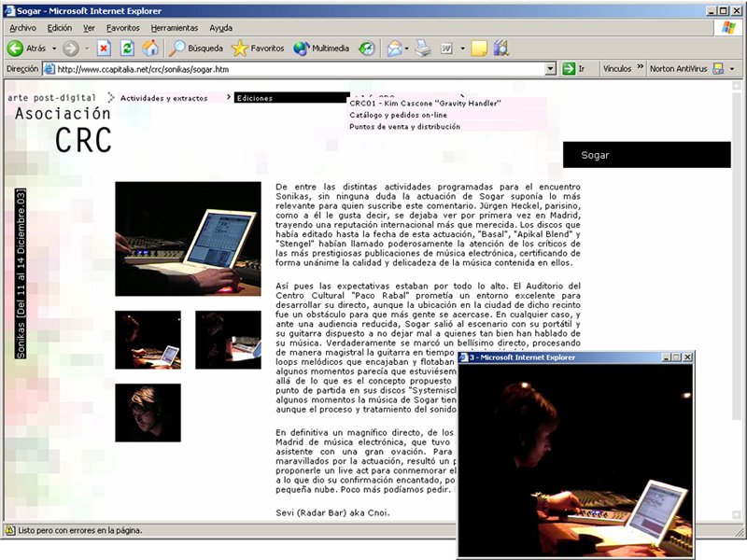Click the performer photo in popup window 3
This screenshot has width=747, height=560.
click(x=575, y=460)
